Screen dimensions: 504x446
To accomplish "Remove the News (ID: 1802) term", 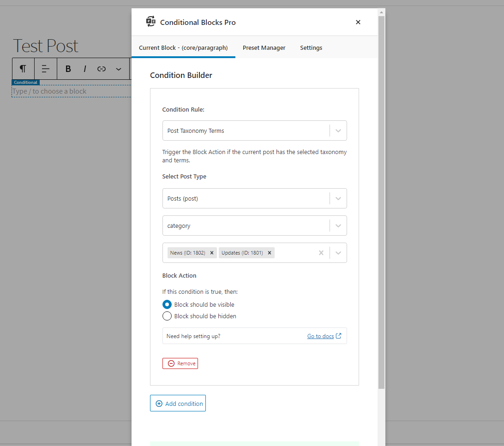I will [212, 253].
